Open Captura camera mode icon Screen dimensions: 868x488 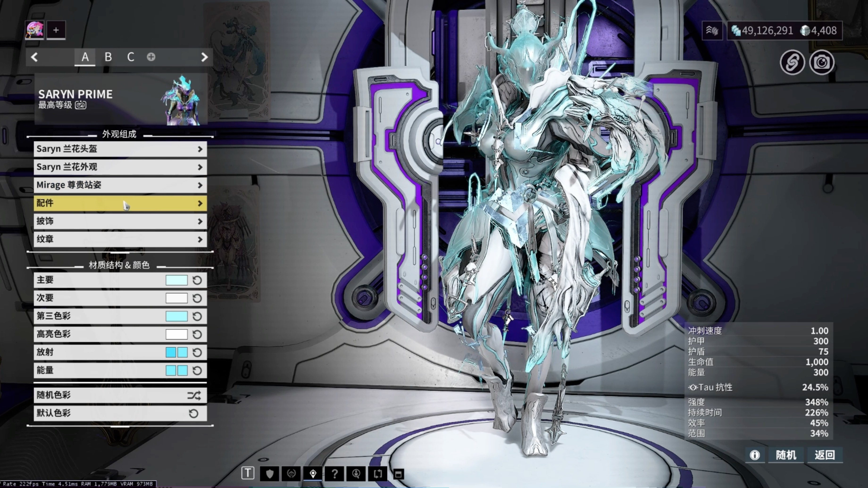[x=822, y=62]
